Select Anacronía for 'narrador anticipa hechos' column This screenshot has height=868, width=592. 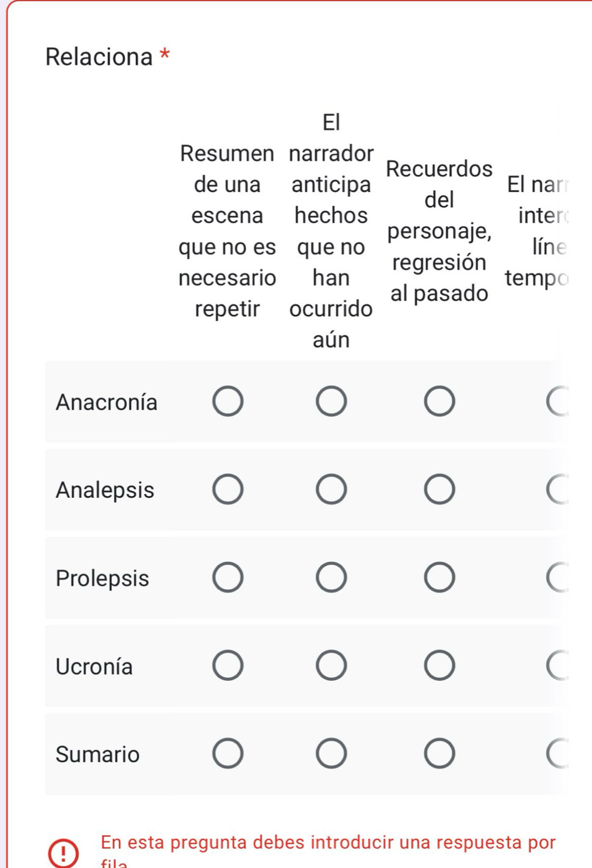click(x=332, y=401)
